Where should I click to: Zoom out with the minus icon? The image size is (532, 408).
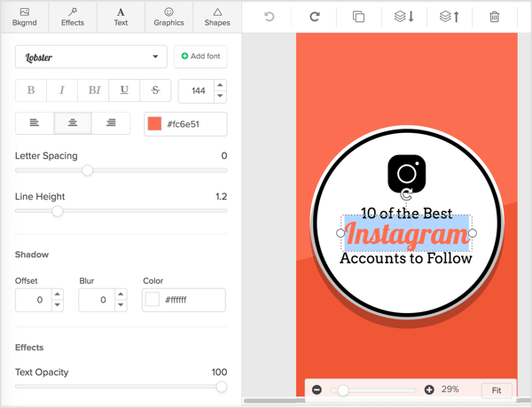[317, 389]
